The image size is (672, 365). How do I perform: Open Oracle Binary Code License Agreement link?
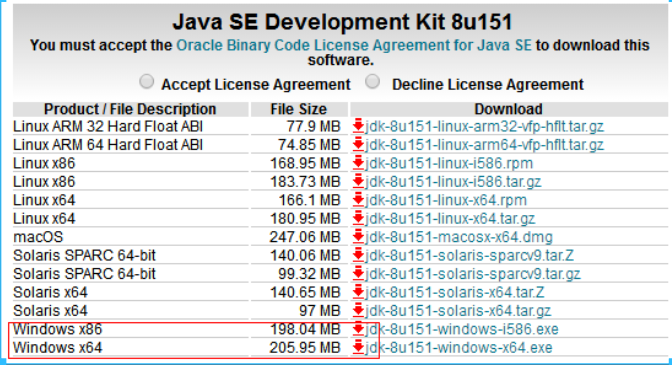pyautogui.click(x=354, y=45)
